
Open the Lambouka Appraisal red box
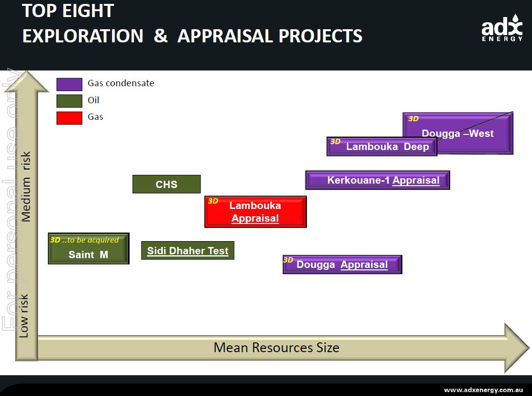click(x=255, y=212)
